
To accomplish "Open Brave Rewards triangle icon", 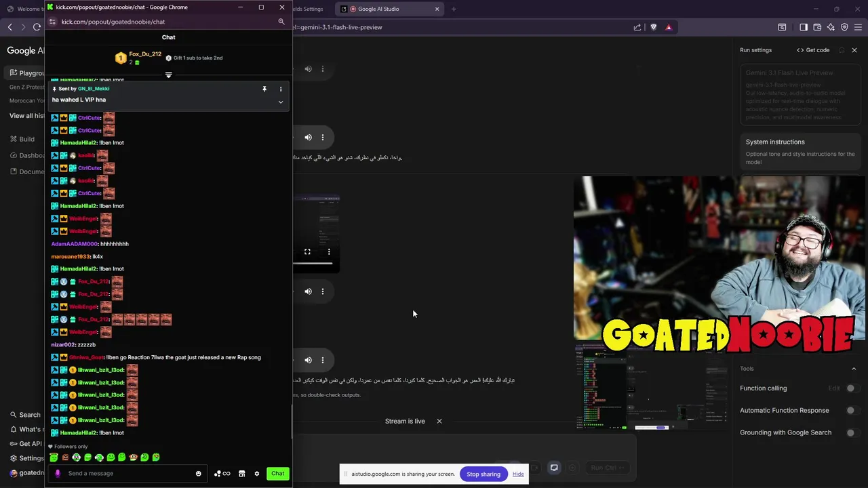I will (x=669, y=27).
